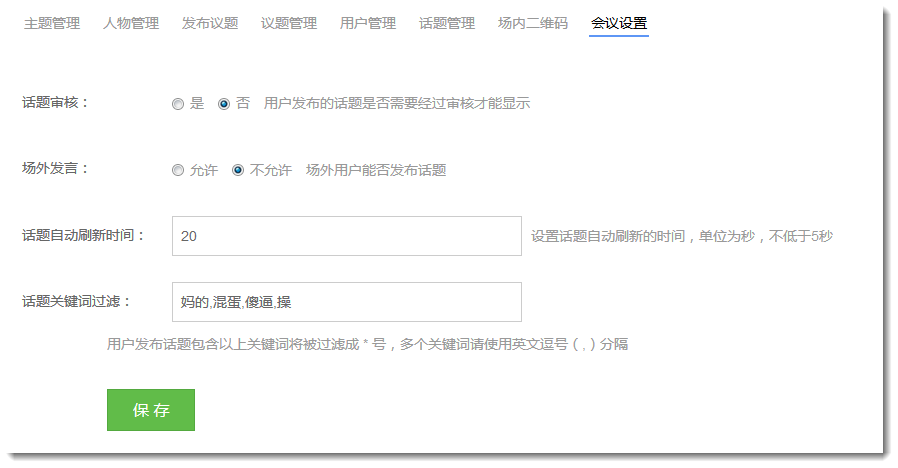Go to the 发布议题 tab
This screenshot has height=468, width=898.
[x=210, y=23]
